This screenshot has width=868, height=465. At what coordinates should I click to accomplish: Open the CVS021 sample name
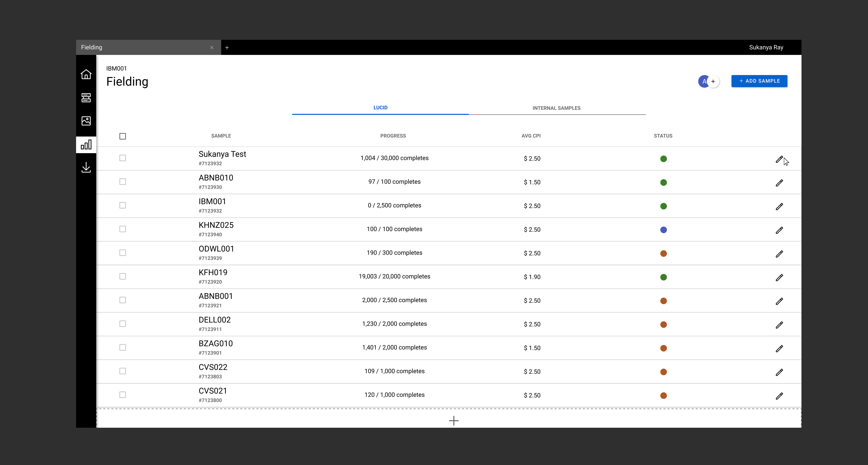pos(213,391)
